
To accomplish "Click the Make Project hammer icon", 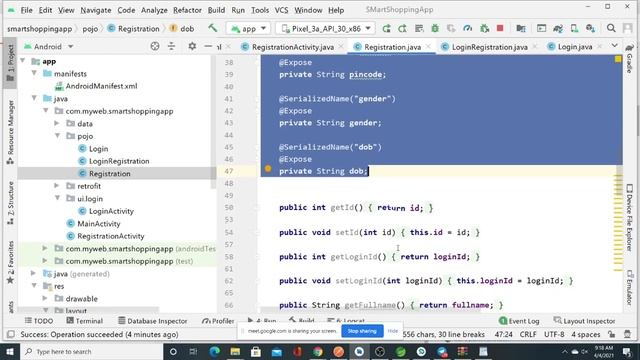I will 212,28.
